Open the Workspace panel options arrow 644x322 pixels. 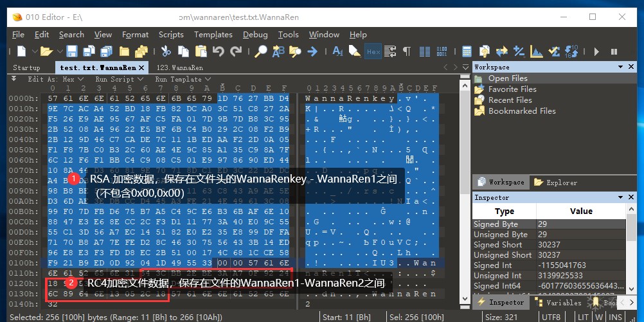coord(621,67)
